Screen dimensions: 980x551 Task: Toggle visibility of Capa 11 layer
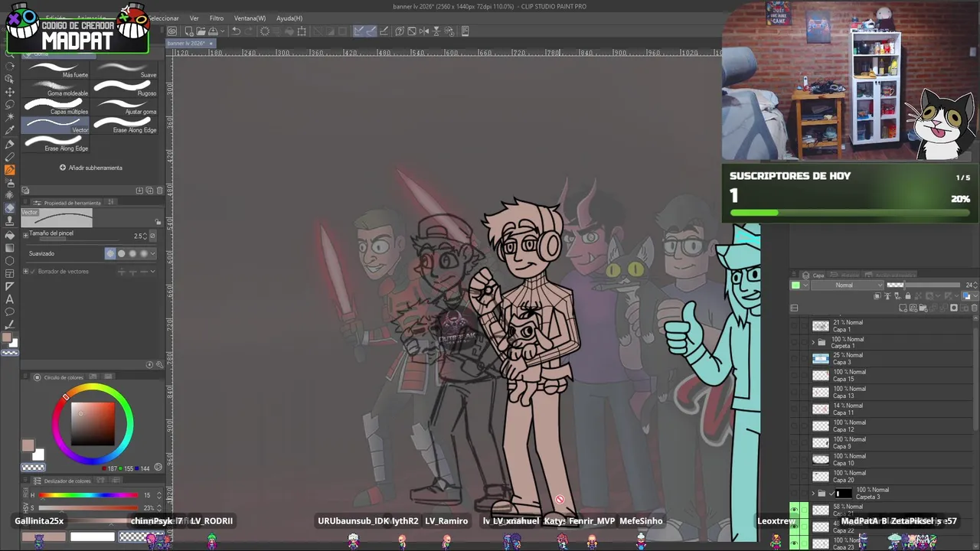point(795,409)
